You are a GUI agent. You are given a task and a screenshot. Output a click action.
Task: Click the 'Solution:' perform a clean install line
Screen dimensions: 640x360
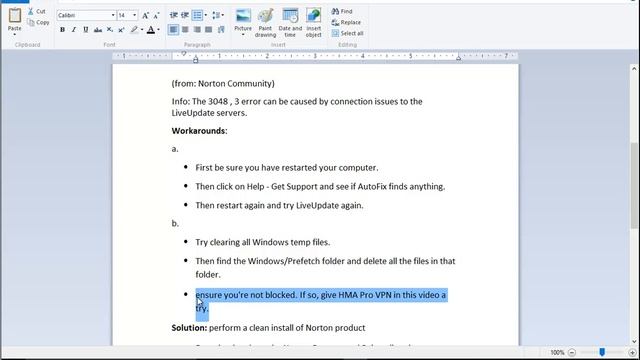tap(268, 328)
